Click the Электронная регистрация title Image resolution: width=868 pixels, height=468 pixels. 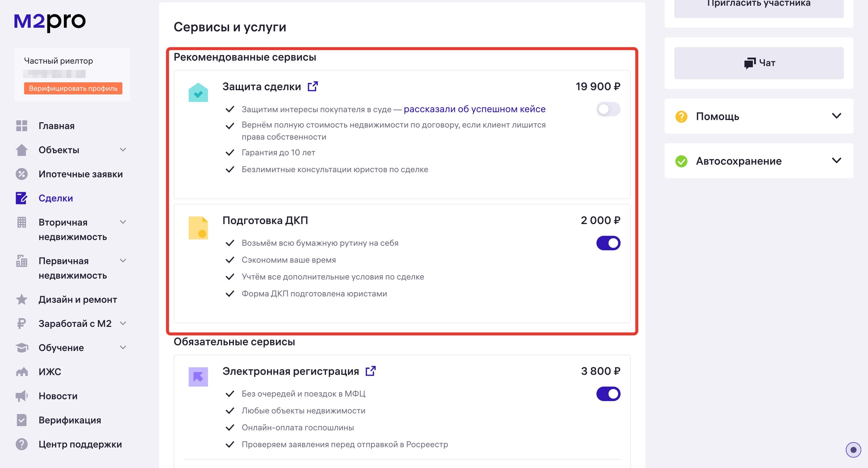[291, 371]
